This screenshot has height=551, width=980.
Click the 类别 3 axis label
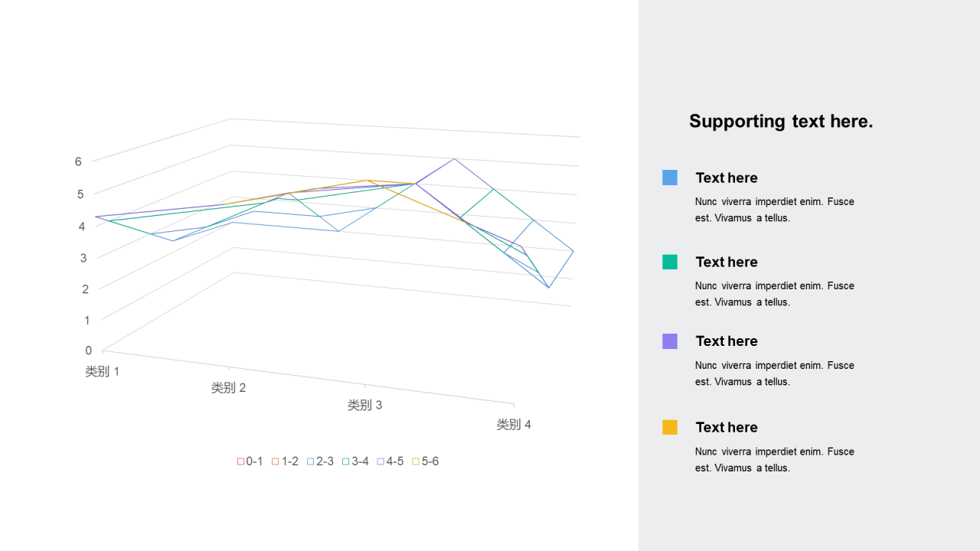click(364, 405)
